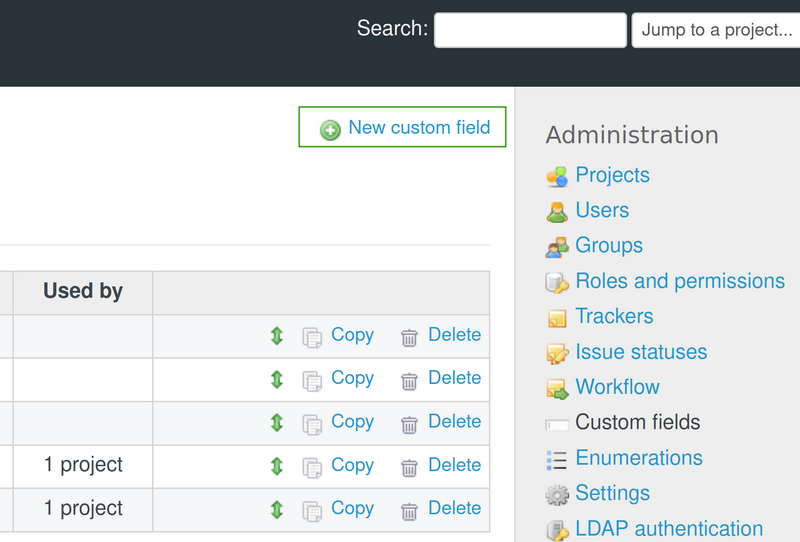Screen dimensions: 800x542
Task: Click the Issue statuses icon
Action: coord(557,353)
